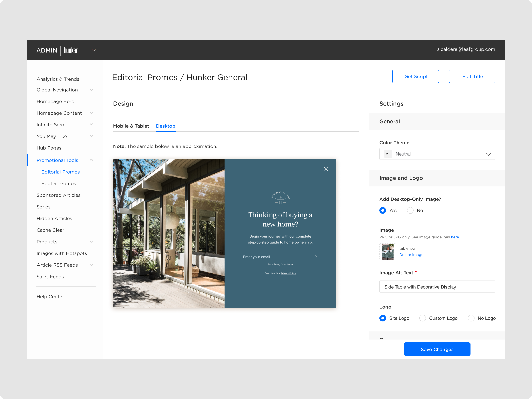The width and height of the screenshot is (532, 399).
Task: Open the Color Theme Neutral dropdown
Action: 437,154
